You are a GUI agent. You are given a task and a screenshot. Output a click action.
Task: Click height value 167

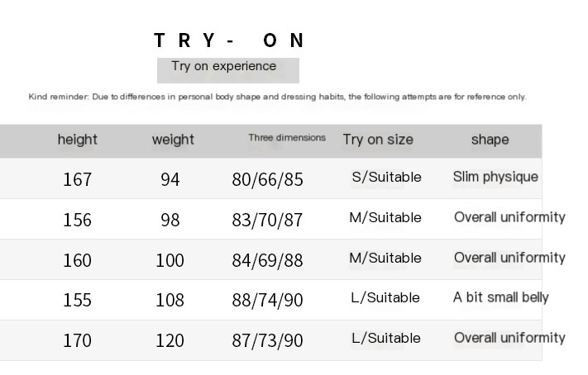[77, 179]
